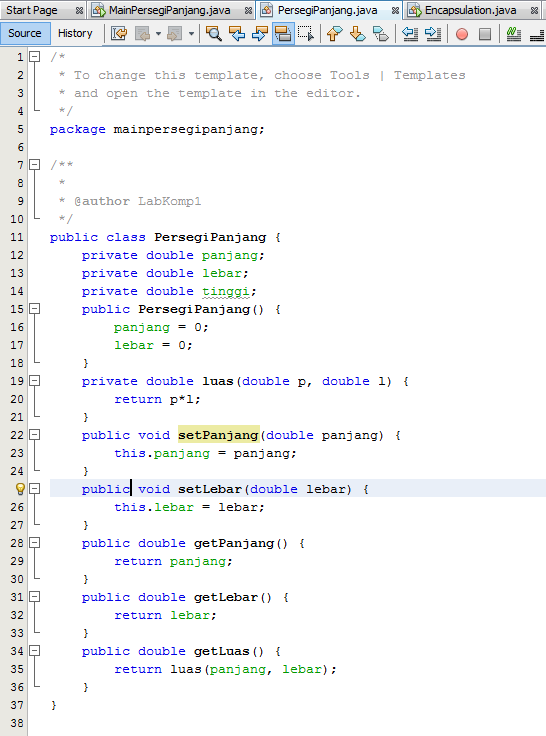
Task: Toggle Highlight Search in the toolbar
Action: [x=283, y=33]
